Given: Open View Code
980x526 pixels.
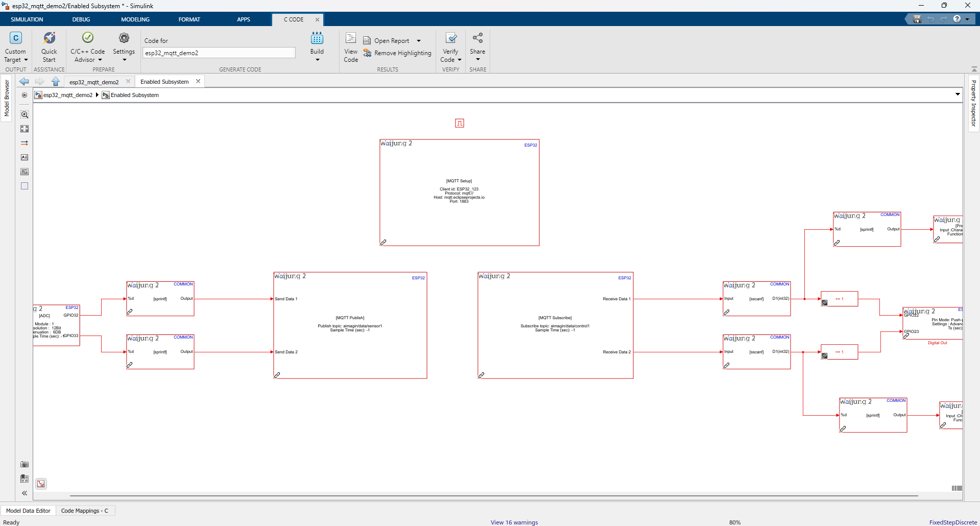Looking at the screenshot, I should 351,47.
